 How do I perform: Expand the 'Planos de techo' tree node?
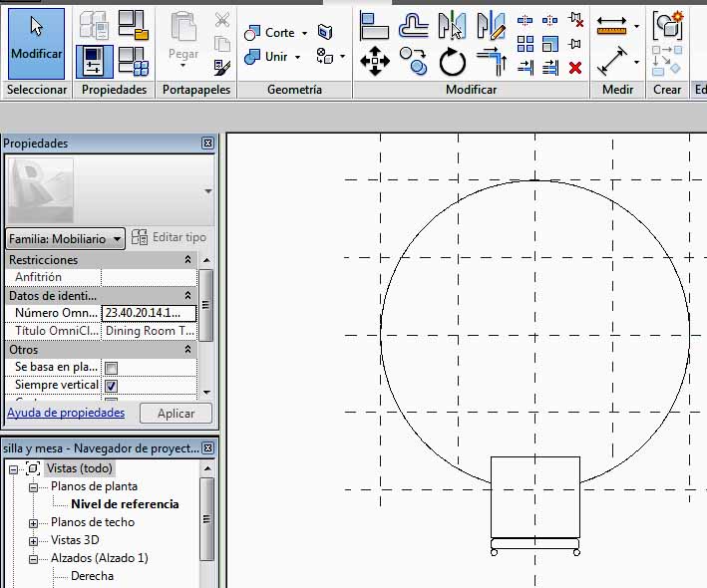[x=34, y=522]
